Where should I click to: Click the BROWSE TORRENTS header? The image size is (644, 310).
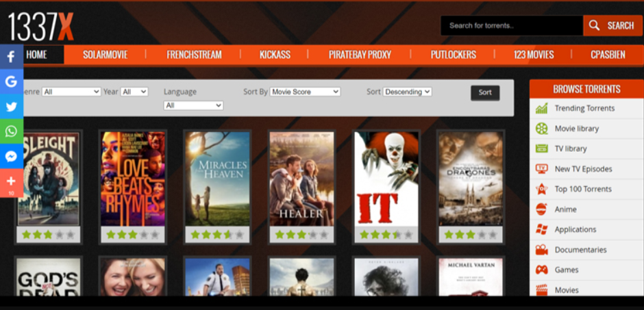pos(586,89)
